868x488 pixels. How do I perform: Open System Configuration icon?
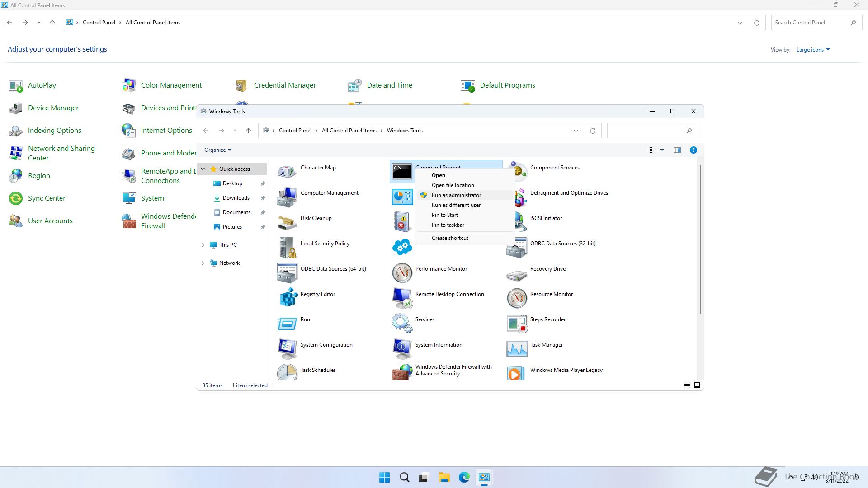point(287,349)
